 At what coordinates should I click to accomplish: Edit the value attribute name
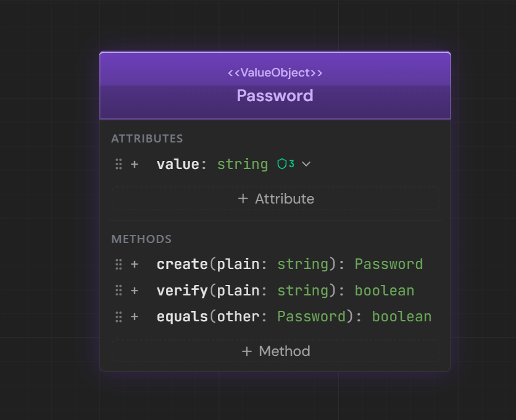[x=178, y=164]
